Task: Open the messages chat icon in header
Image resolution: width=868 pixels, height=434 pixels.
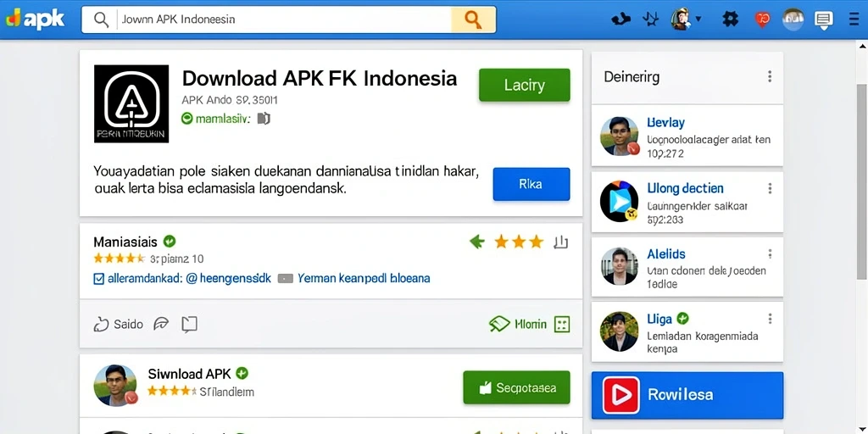Action: coord(824,20)
